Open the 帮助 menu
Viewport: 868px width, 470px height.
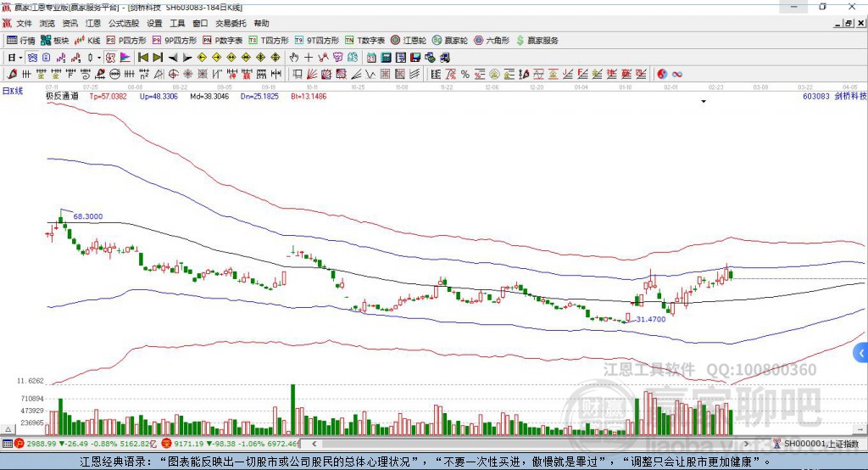pyautogui.click(x=261, y=23)
